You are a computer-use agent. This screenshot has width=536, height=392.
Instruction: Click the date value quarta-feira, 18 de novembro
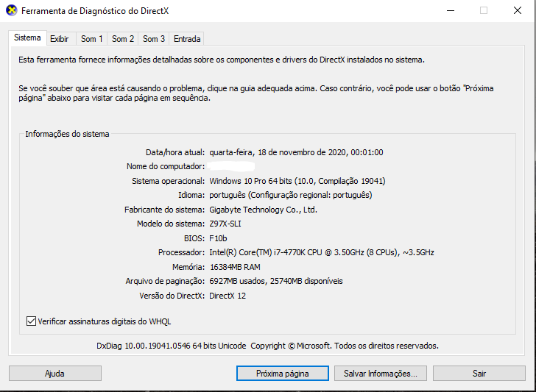point(296,152)
